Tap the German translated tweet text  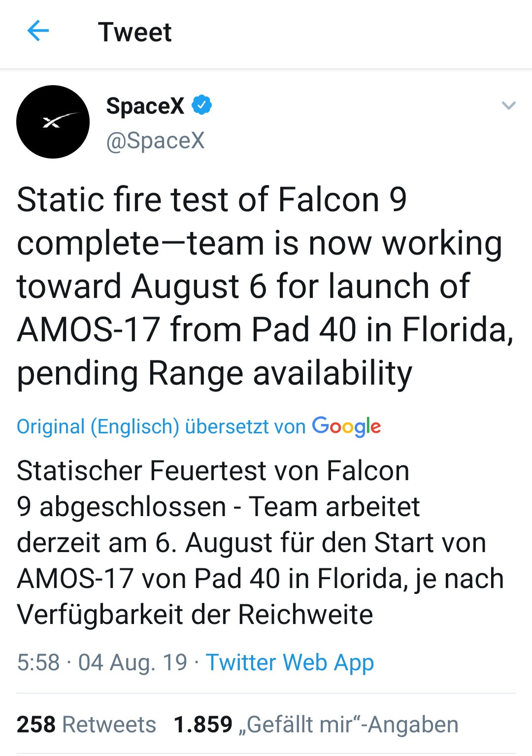tap(259, 542)
